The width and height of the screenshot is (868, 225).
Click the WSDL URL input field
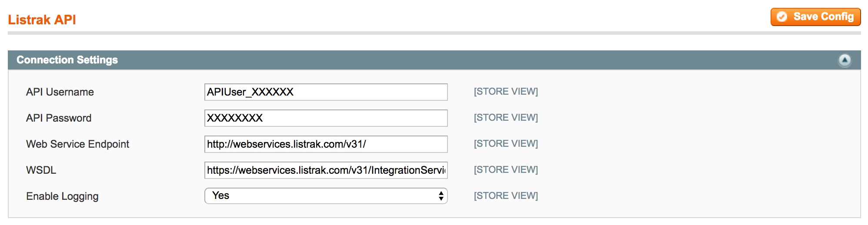(326, 170)
